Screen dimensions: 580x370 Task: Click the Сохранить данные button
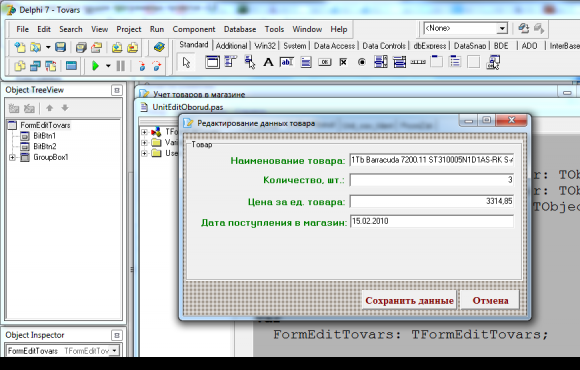409,300
